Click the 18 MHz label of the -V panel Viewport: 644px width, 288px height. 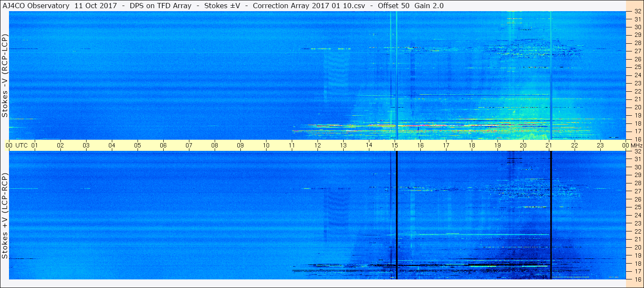[638, 123]
